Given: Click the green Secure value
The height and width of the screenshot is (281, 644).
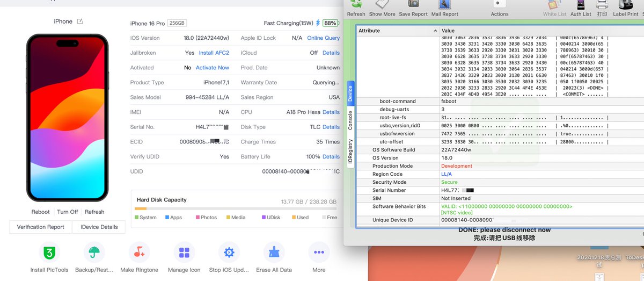Looking at the screenshot, I should pyautogui.click(x=449, y=182).
